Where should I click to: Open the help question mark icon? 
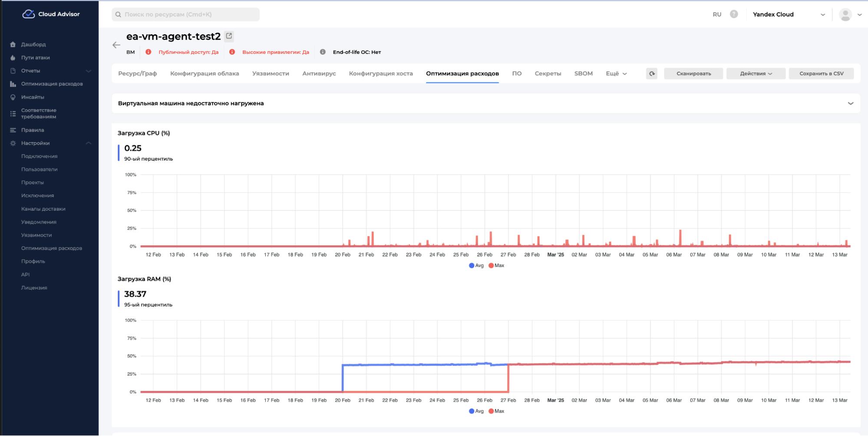[734, 14]
